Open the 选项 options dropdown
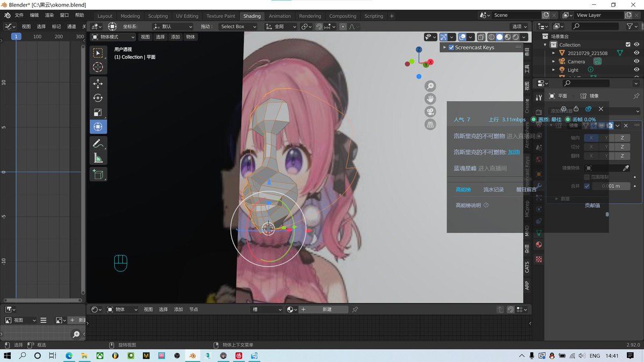The width and height of the screenshot is (644, 362). click(519, 26)
